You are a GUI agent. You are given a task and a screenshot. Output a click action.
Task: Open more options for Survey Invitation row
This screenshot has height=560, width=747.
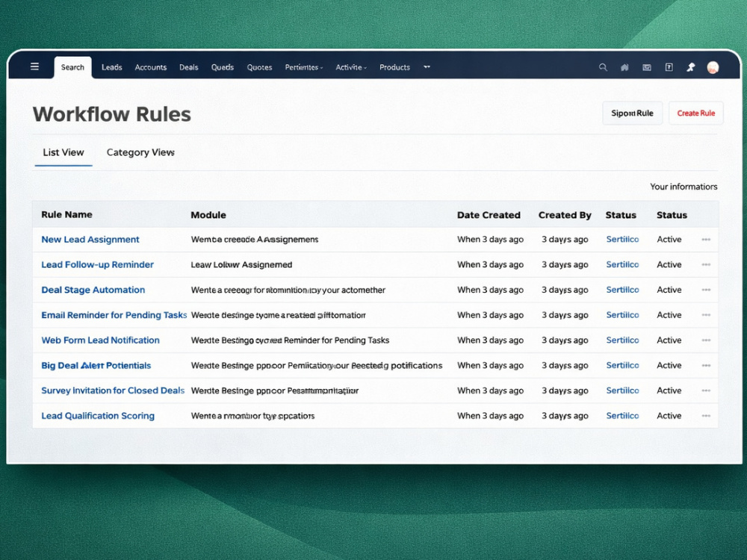pos(706,391)
